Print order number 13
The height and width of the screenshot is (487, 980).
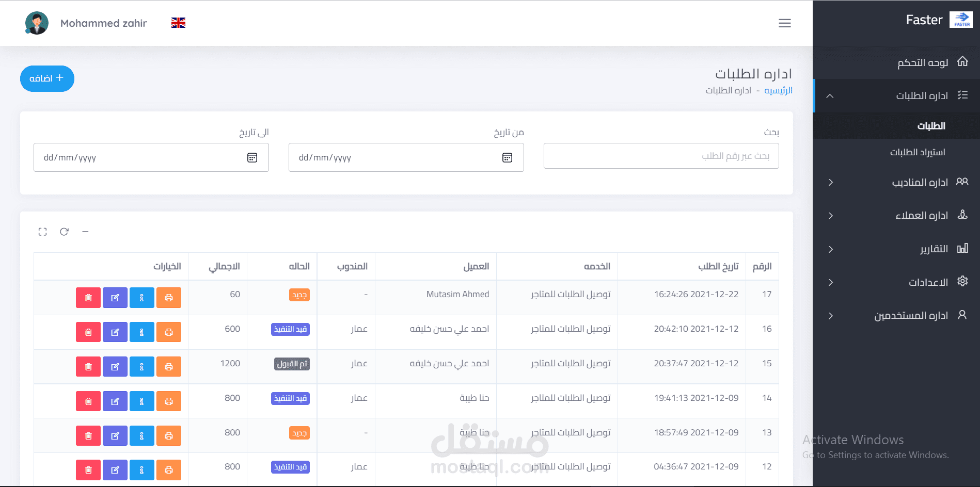pyautogui.click(x=169, y=436)
